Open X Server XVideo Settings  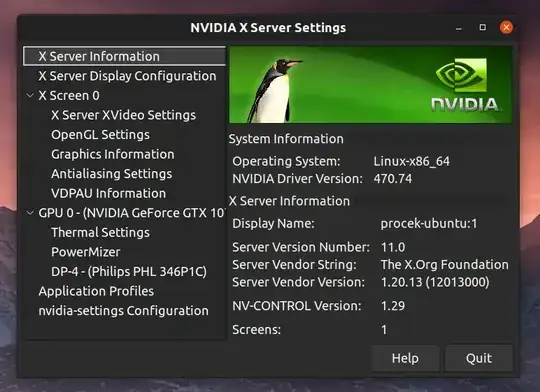[123, 115]
